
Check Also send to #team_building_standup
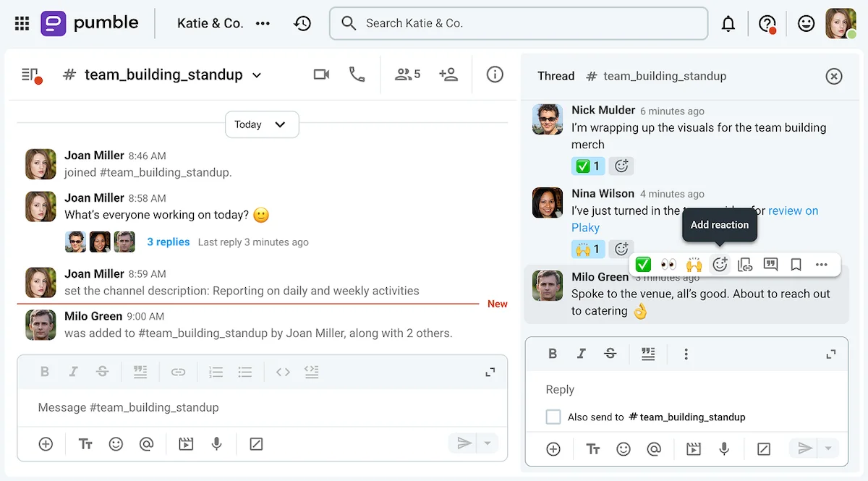[x=553, y=417]
